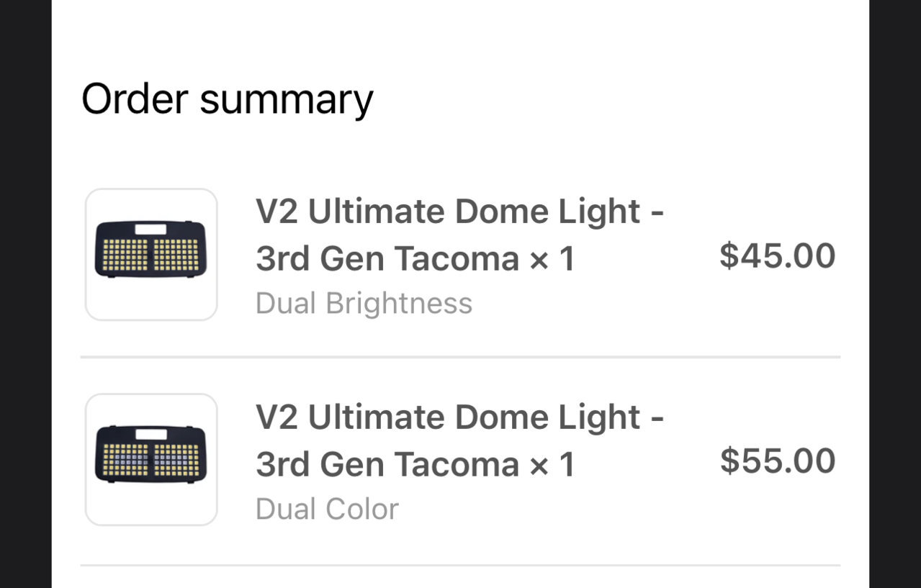This screenshot has width=921, height=588.
Task: Click the dark margin right of the order panel
Action: coord(895,294)
